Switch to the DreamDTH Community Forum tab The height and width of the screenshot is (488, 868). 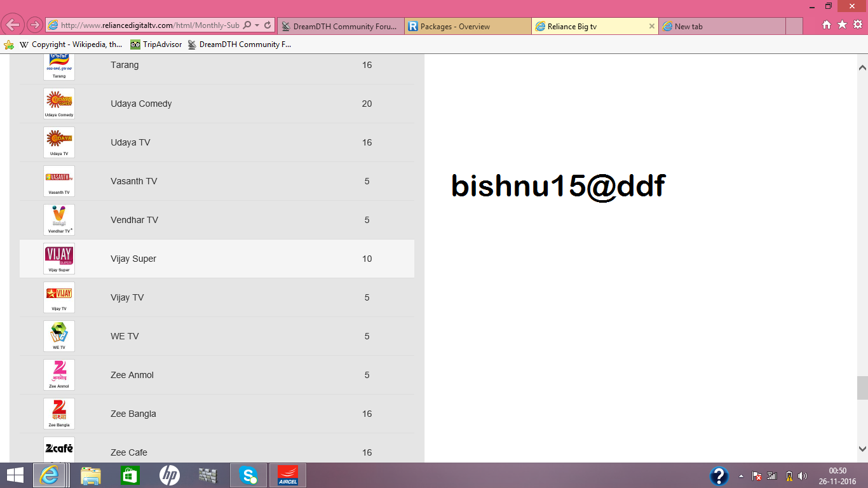pyautogui.click(x=341, y=26)
